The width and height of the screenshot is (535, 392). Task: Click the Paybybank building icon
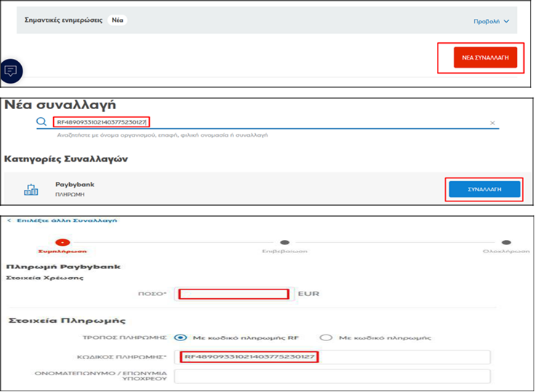(31, 190)
